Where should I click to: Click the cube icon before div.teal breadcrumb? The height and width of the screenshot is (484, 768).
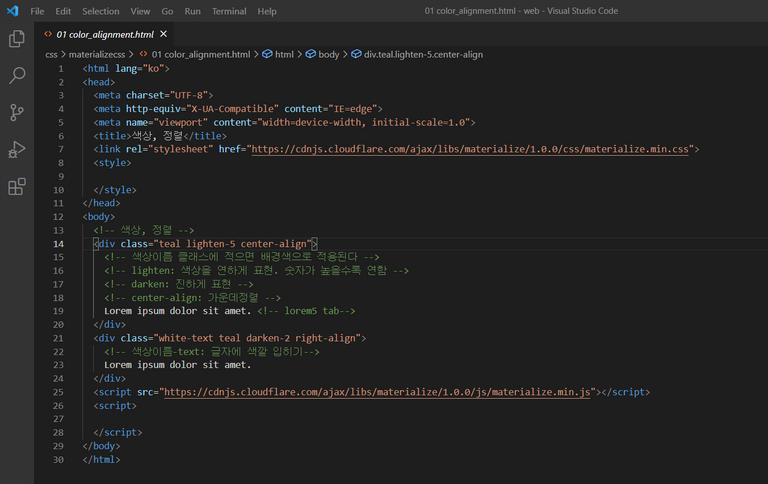(356, 54)
